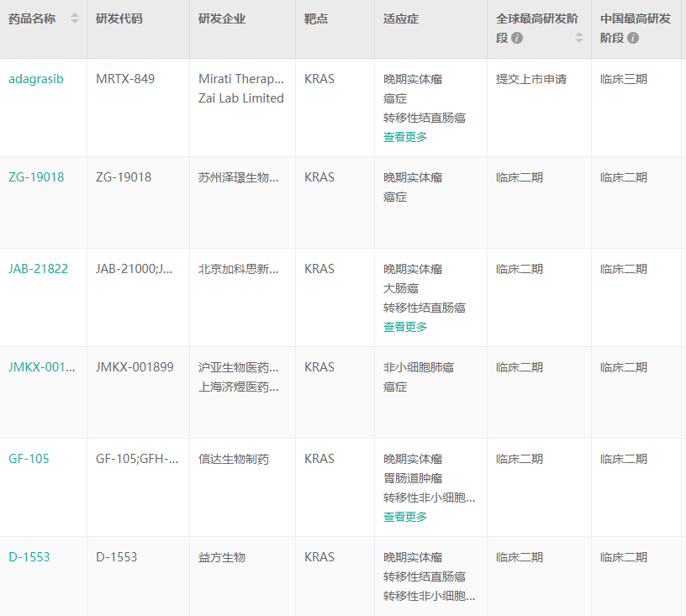Open the JAB-21822 drug link

[x=39, y=269]
